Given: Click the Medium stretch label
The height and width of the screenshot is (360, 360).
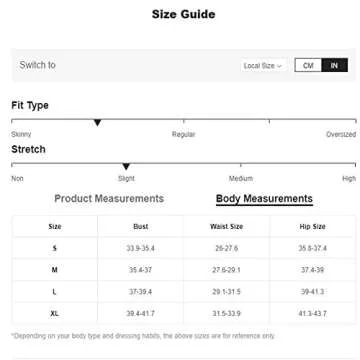Looking at the screenshot, I should (x=241, y=178).
